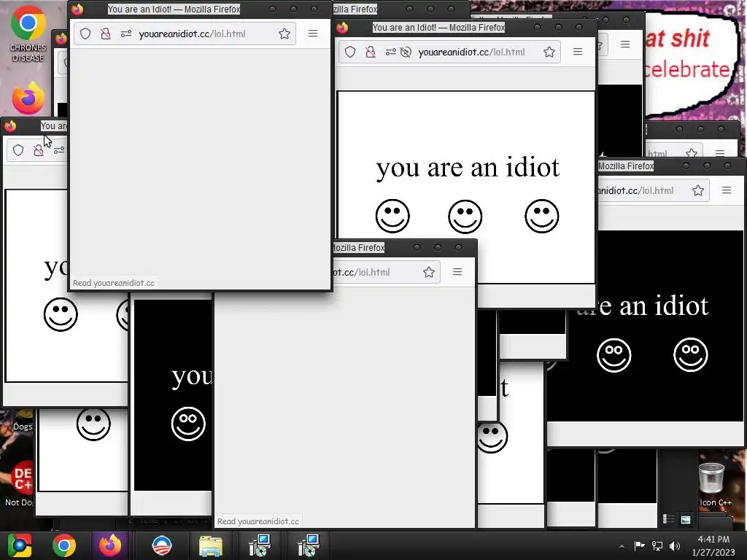Click the crossed padlock in the far-left 'You ar' window
Screen dimensions: 747x560
[x=39, y=150]
